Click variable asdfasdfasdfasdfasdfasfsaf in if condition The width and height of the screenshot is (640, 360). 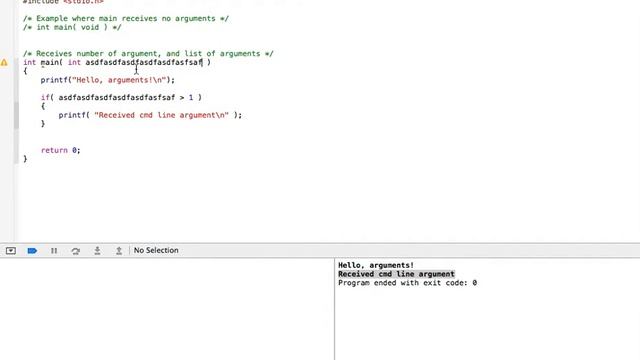(x=117, y=98)
